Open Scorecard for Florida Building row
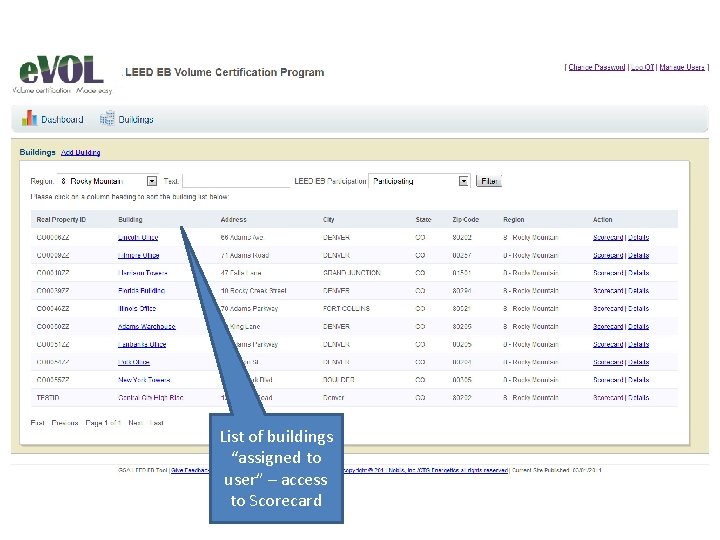720x540 pixels. coord(608,291)
